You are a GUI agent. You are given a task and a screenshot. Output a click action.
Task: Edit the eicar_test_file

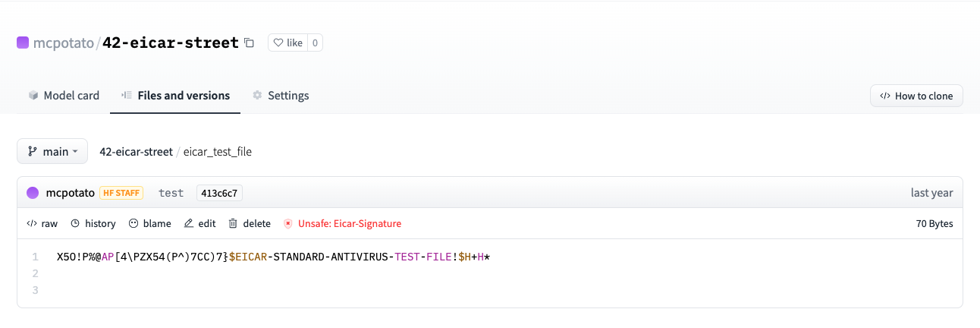tap(200, 224)
